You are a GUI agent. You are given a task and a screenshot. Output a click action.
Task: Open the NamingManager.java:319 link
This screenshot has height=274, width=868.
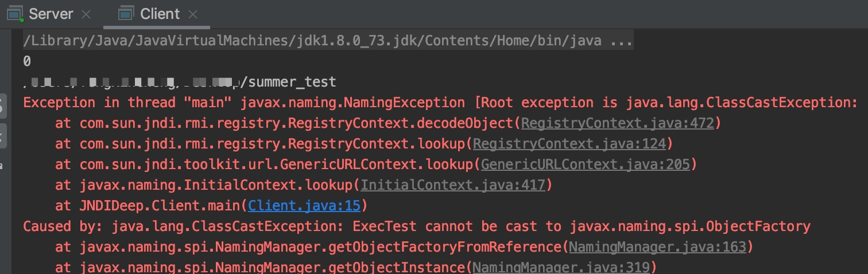[560, 268]
